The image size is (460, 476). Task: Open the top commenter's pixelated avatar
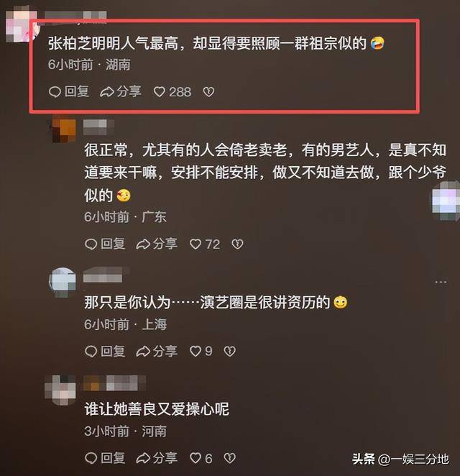click(x=21, y=27)
